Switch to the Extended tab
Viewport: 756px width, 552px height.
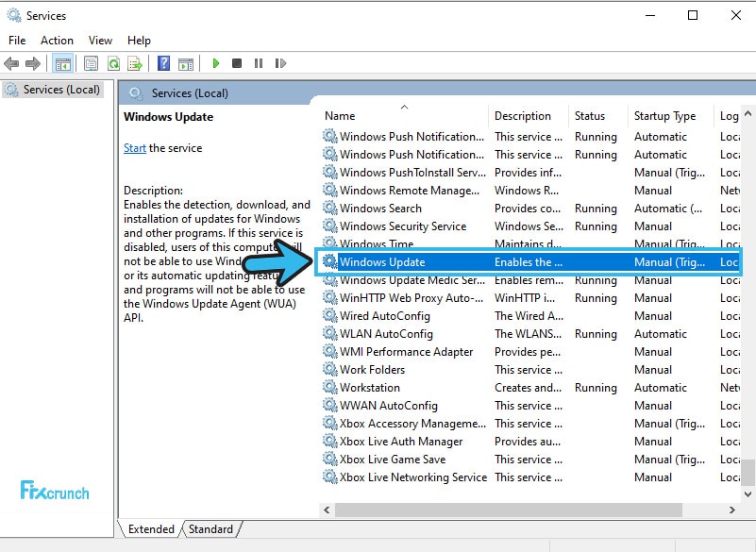(x=151, y=528)
